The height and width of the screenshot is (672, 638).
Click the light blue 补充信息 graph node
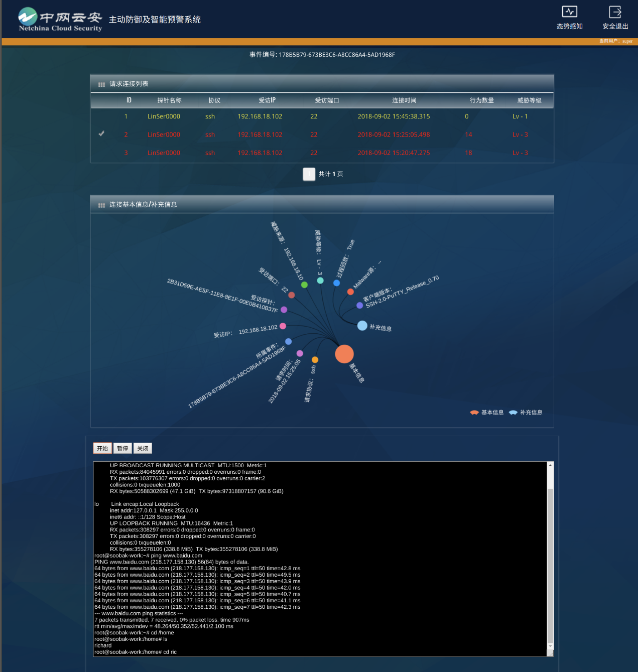pyautogui.click(x=362, y=326)
